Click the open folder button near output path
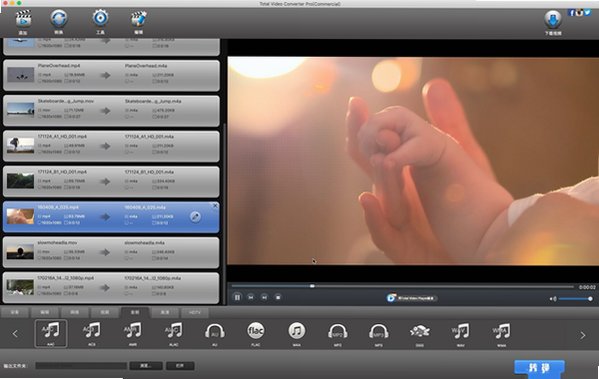599x379 pixels. [180, 366]
